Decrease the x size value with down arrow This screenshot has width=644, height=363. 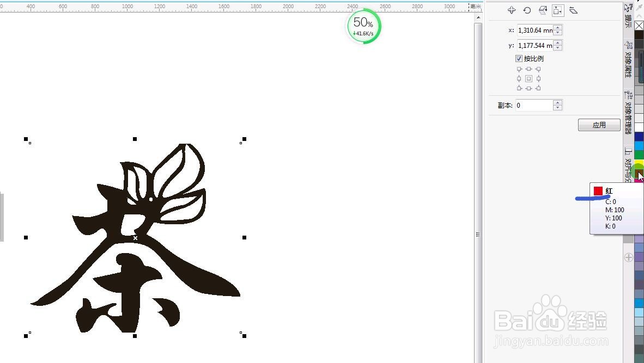click(558, 33)
